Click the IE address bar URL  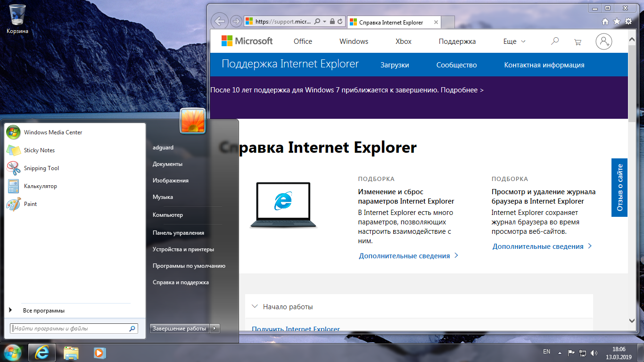tap(284, 21)
